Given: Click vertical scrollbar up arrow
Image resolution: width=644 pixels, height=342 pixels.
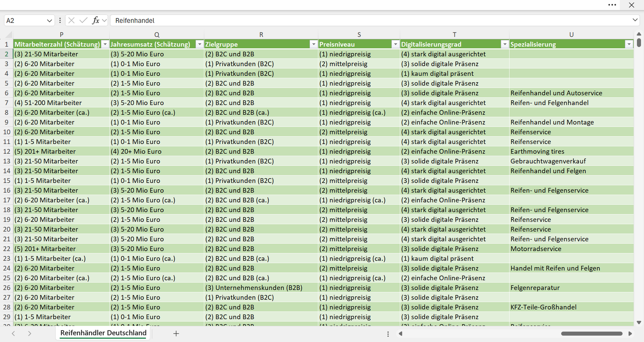Looking at the screenshot, I should (639, 34).
